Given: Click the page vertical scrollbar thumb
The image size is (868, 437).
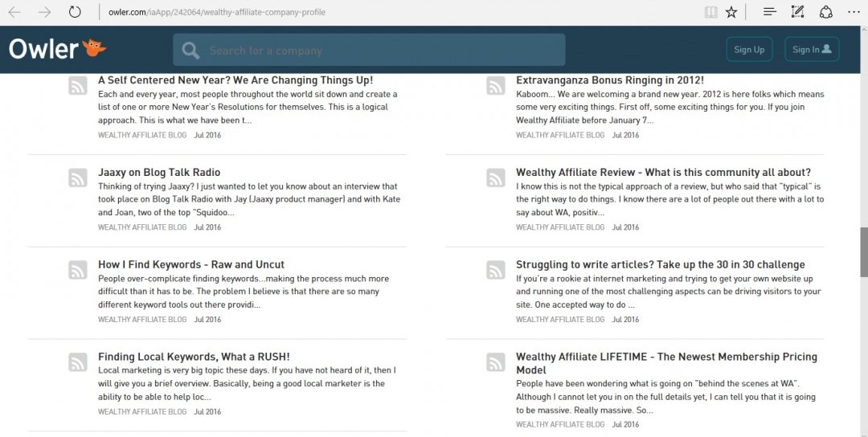Looking at the screenshot, I should coord(863,251).
